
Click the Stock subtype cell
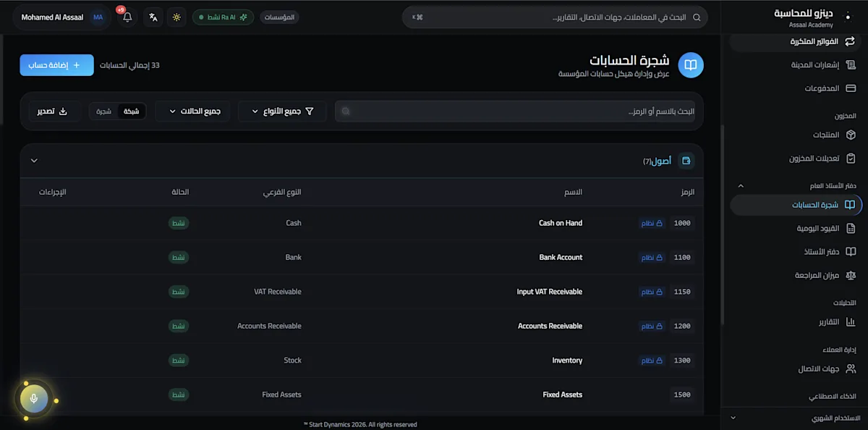pos(292,361)
